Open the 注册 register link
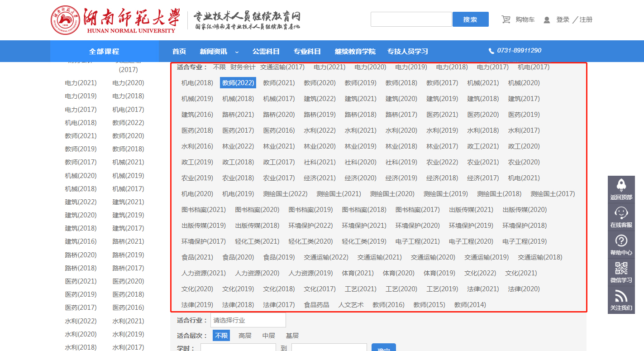644x351 pixels. [586, 19]
